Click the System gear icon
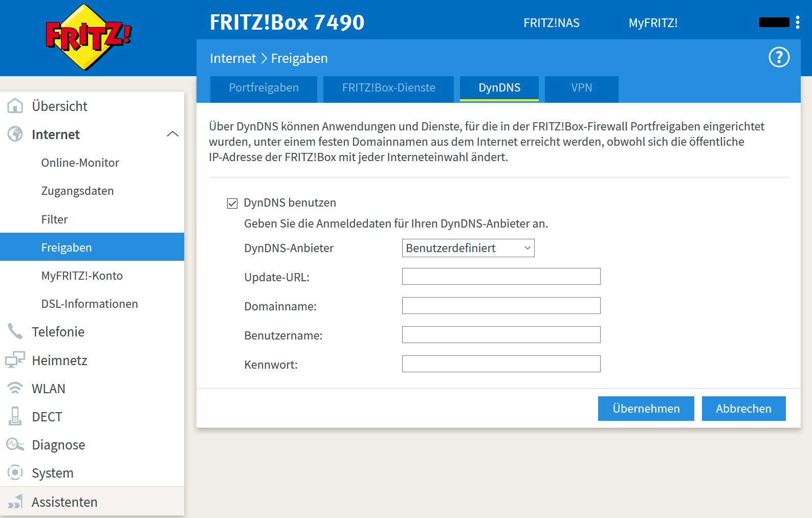 [x=15, y=472]
